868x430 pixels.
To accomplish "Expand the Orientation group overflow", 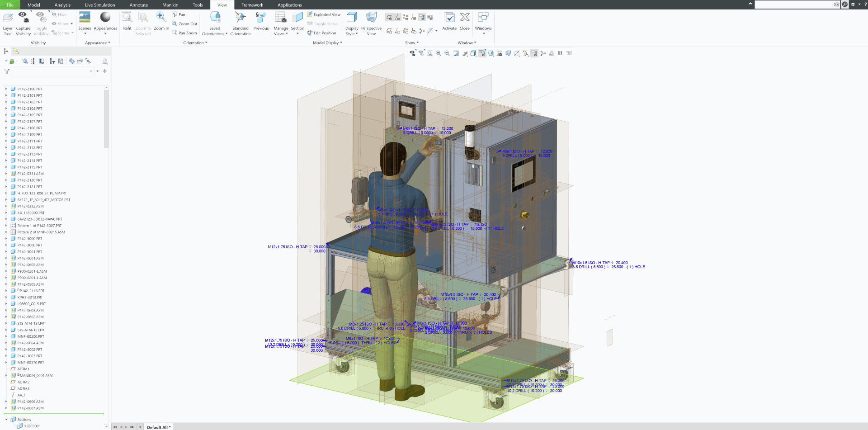I will pos(195,43).
